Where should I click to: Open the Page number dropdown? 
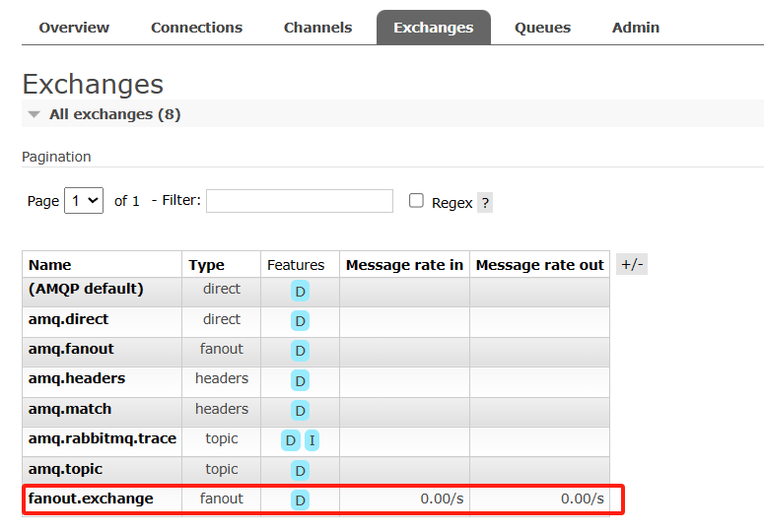pyautogui.click(x=84, y=201)
